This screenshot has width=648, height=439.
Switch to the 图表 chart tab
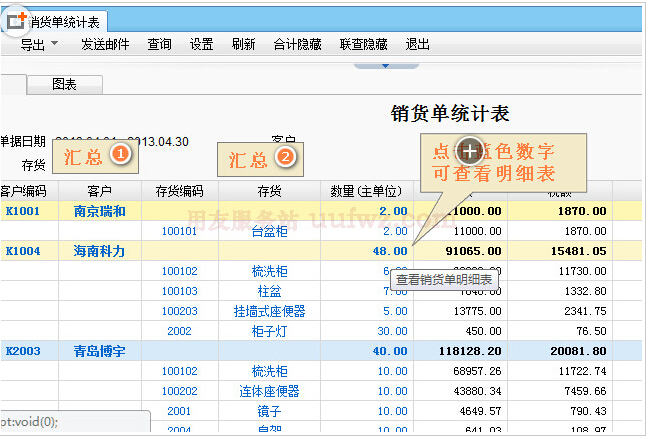coord(64,85)
